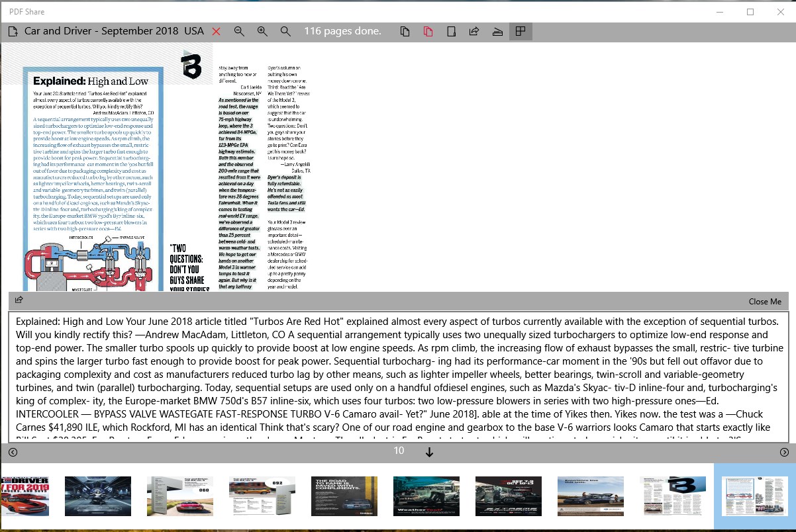Click the down arrow beside page 10
796x532 pixels.
point(429,453)
